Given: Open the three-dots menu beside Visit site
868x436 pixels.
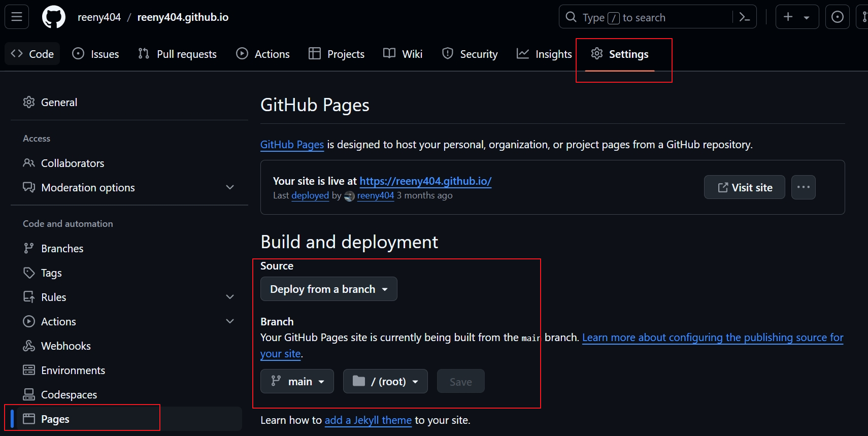Looking at the screenshot, I should click(804, 187).
